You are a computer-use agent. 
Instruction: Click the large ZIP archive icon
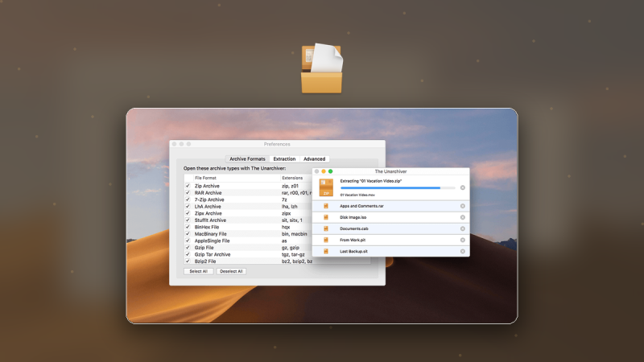click(326, 187)
